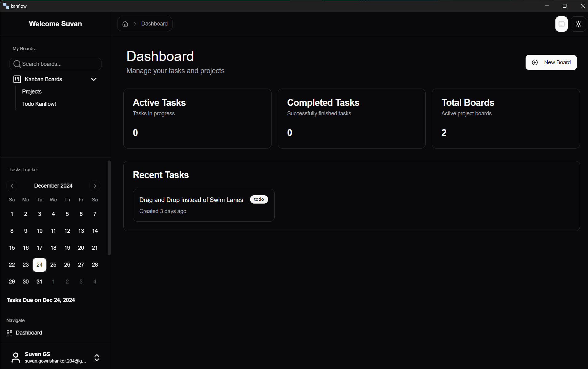Image resolution: width=588 pixels, height=369 pixels.
Task: Click the Dashboard breadcrumb link
Action: click(x=154, y=24)
